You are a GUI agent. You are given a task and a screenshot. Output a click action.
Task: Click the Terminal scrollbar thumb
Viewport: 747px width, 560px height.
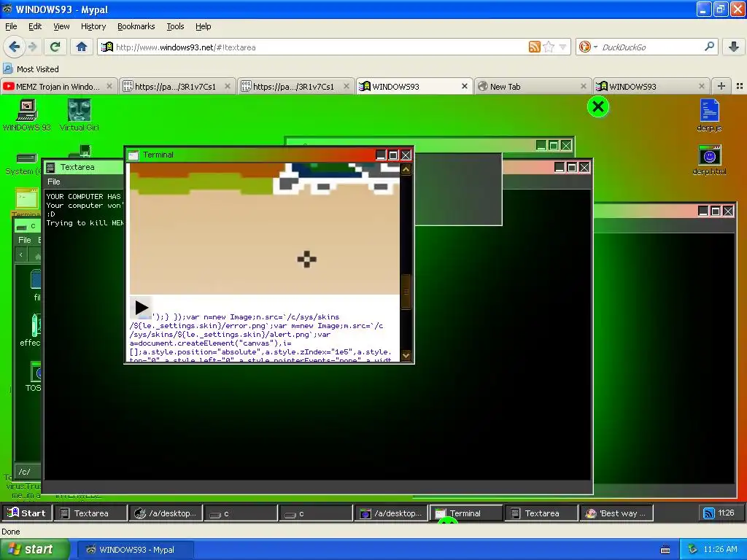click(x=406, y=292)
